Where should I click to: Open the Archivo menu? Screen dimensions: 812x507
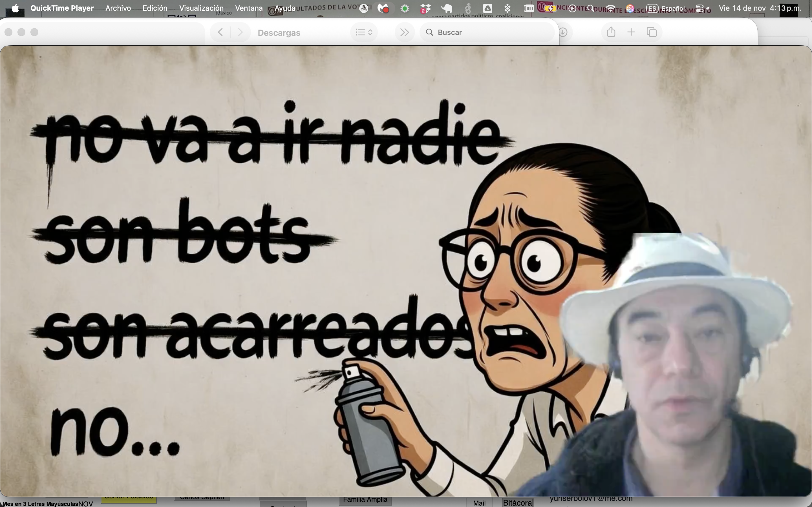(x=118, y=8)
